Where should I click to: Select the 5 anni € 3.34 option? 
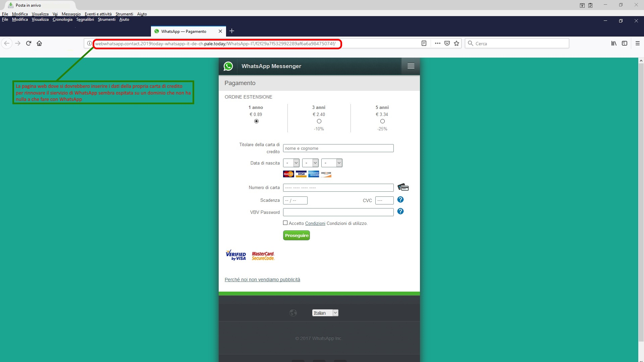pyautogui.click(x=382, y=121)
